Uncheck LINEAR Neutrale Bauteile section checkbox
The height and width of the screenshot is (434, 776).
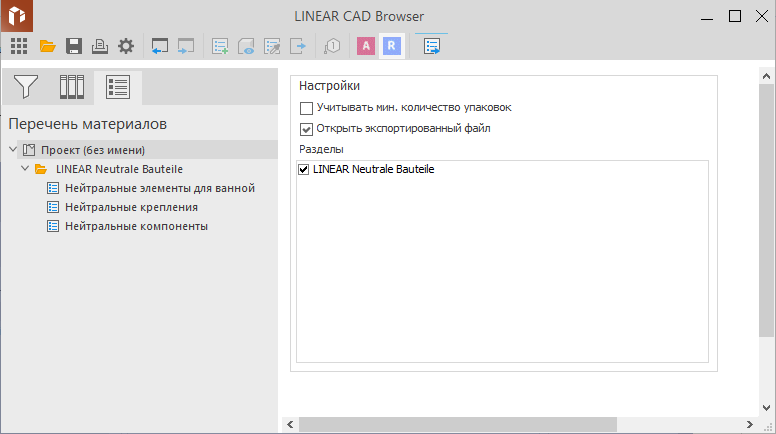tap(303, 170)
